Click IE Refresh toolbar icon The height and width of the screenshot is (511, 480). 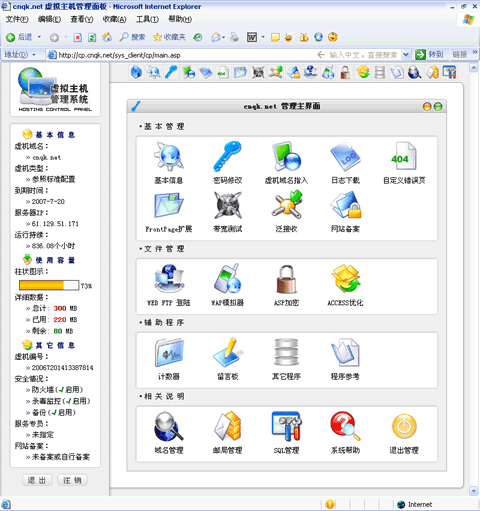click(92, 37)
